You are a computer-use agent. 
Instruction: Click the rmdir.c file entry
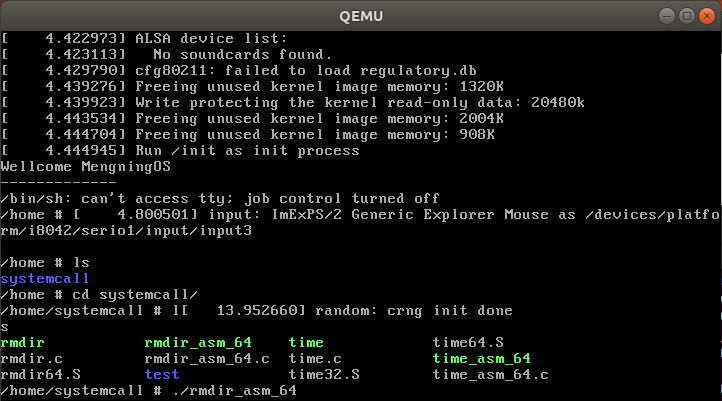[31, 359]
